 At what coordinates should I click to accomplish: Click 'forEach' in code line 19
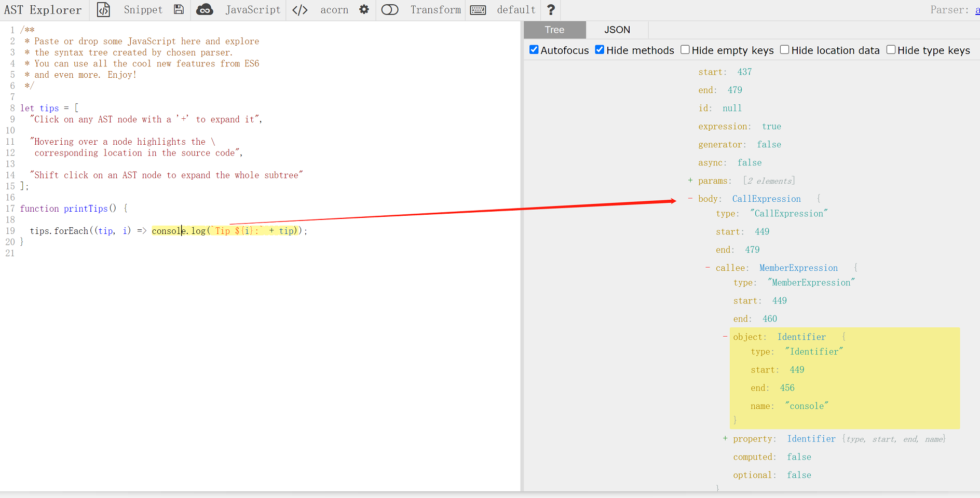point(71,231)
